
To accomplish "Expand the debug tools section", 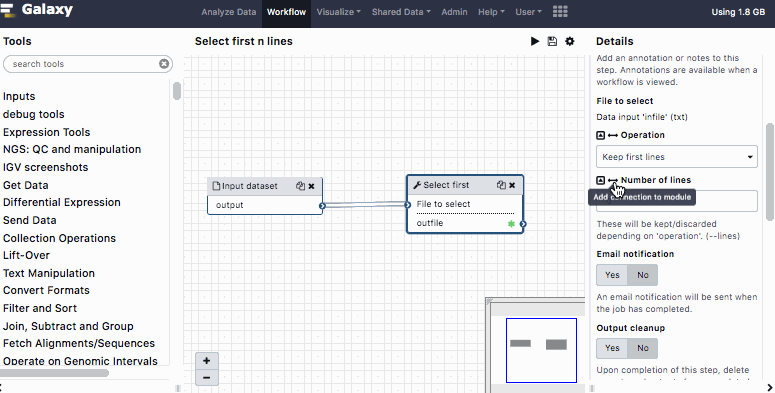I will pyautogui.click(x=34, y=114).
